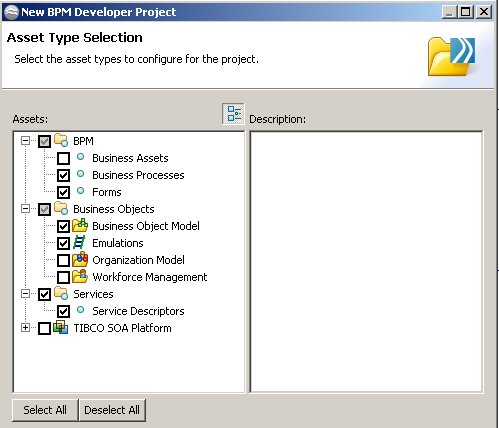Select the Forms label
The width and height of the screenshot is (499, 428).
pos(107,192)
